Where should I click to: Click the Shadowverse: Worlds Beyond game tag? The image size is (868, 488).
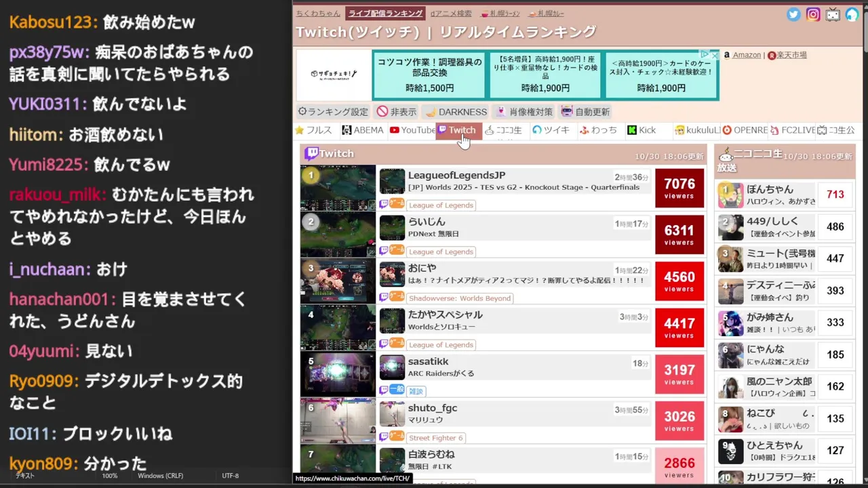point(460,298)
